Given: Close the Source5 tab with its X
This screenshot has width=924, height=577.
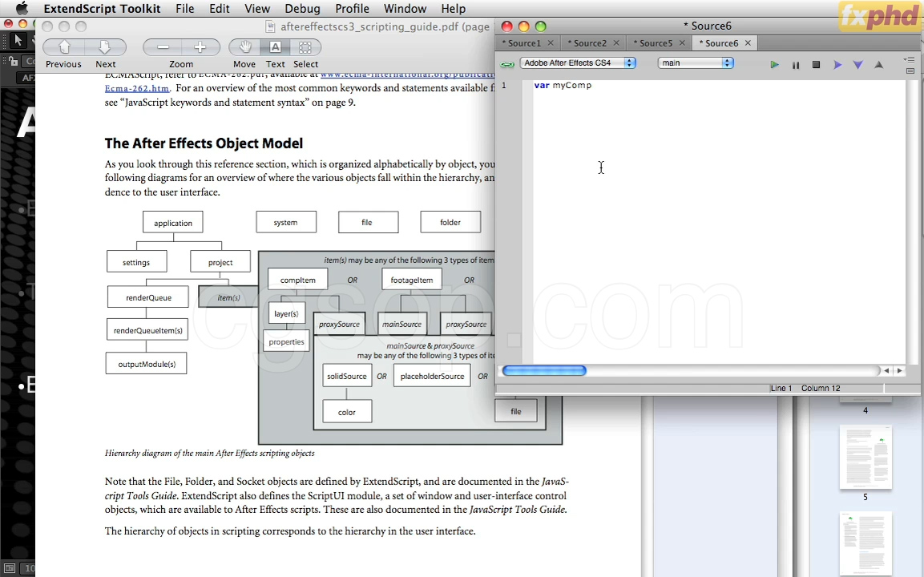Looking at the screenshot, I should coord(682,43).
